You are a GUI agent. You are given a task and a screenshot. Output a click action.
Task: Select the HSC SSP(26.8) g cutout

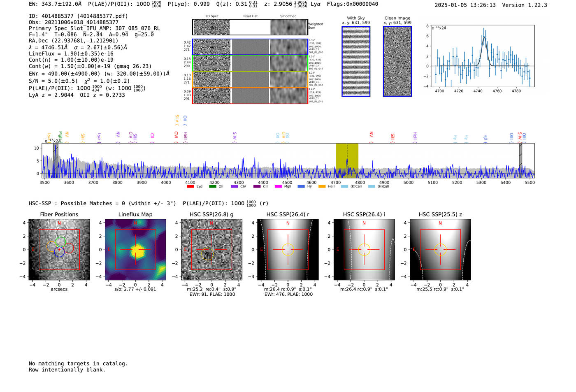point(211,250)
